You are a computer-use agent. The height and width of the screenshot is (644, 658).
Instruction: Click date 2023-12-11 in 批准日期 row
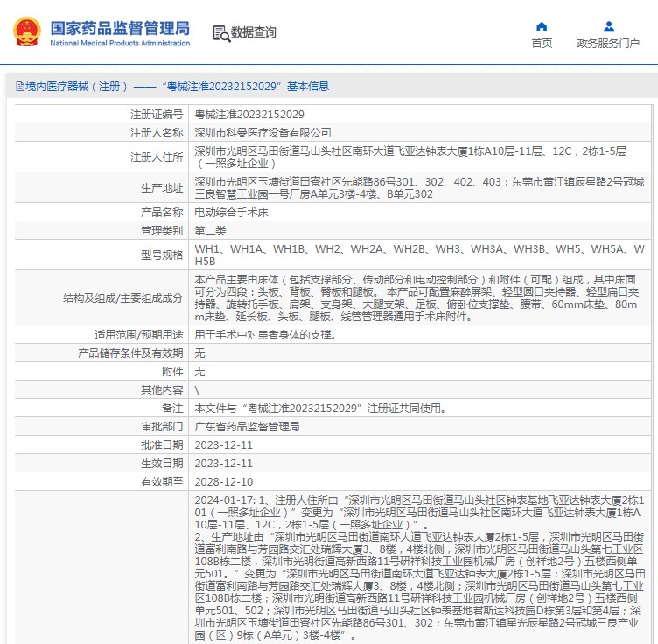[224, 445]
